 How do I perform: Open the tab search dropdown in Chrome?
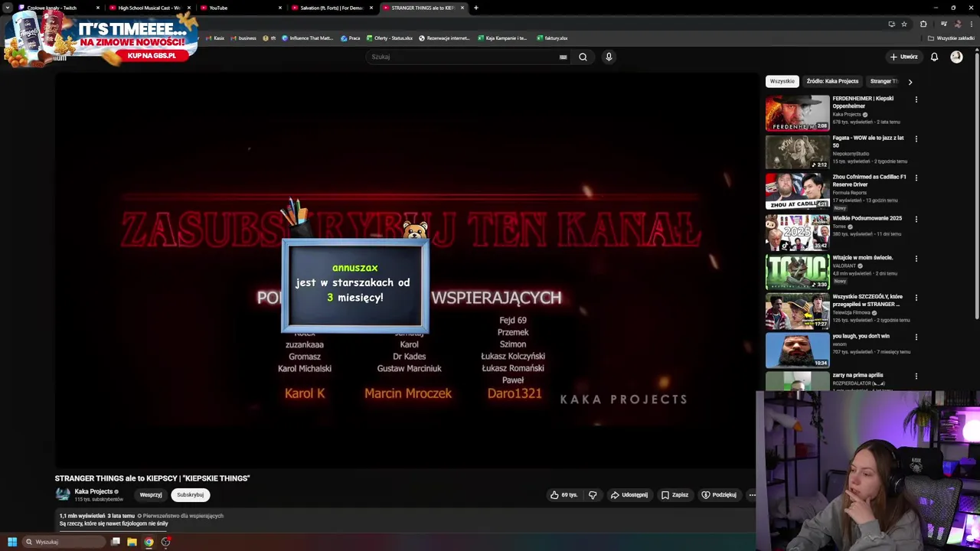[8, 8]
